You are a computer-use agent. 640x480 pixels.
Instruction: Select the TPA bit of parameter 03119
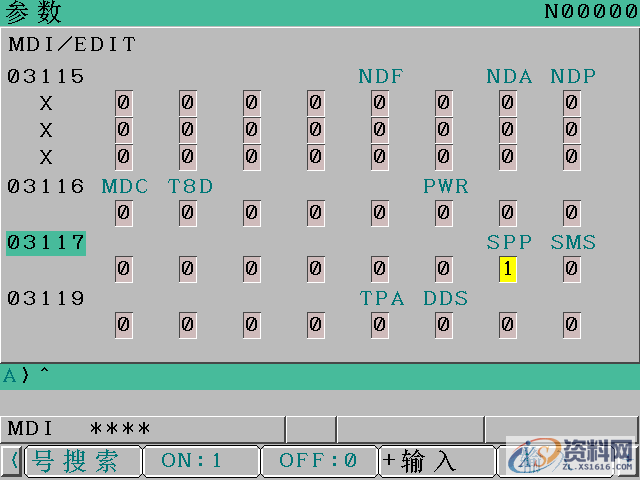click(380, 324)
